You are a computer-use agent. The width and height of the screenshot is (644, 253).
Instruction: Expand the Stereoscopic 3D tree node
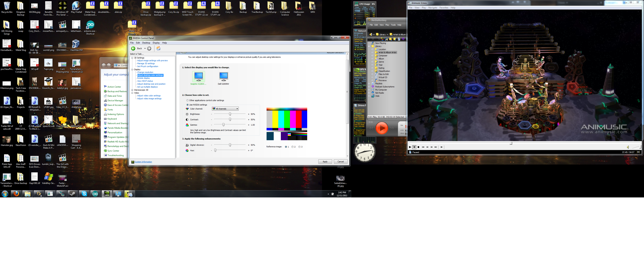pyautogui.click(x=132, y=90)
